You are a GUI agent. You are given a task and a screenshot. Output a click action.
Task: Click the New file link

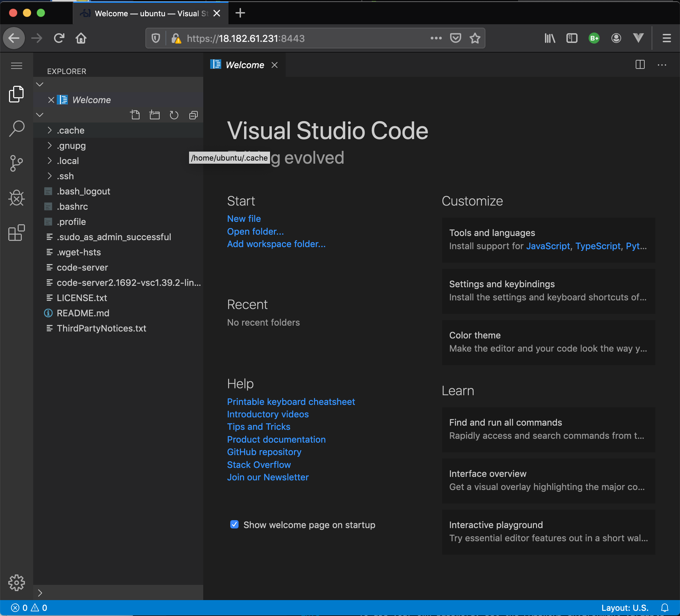[244, 219]
